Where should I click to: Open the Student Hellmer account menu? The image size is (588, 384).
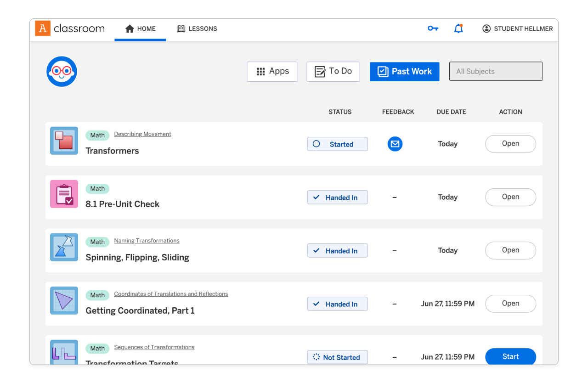(517, 28)
